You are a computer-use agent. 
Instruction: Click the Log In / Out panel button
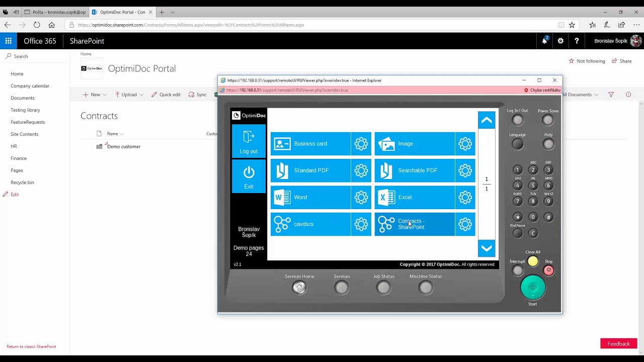(x=517, y=120)
